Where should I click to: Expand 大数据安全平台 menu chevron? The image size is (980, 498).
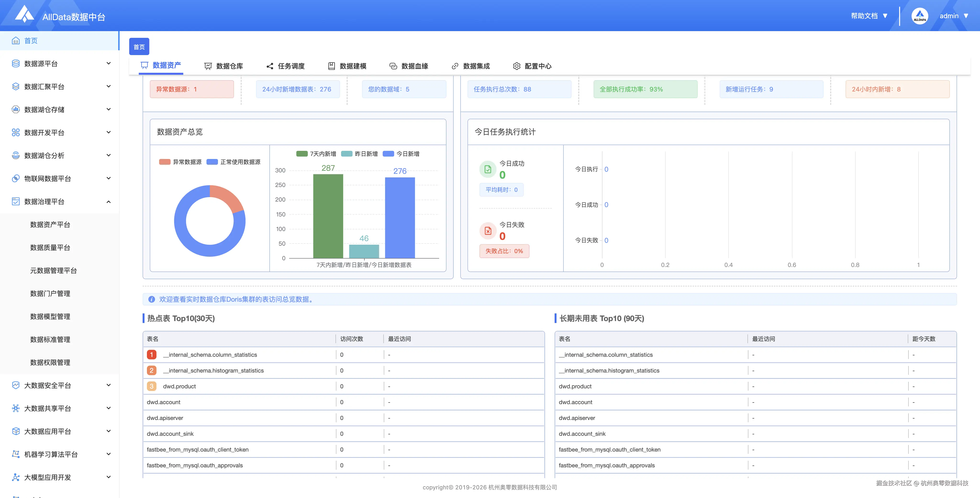tap(108, 385)
